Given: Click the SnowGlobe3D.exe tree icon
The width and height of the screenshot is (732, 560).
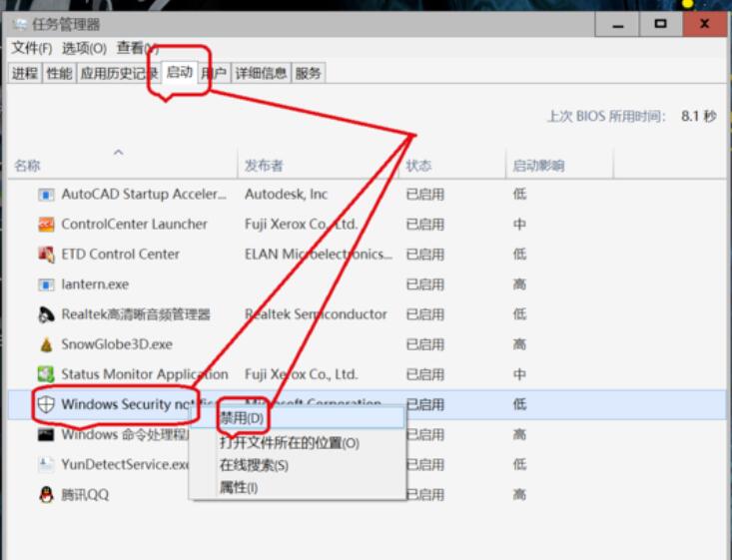Looking at the screenshot, I should [46, 344].
